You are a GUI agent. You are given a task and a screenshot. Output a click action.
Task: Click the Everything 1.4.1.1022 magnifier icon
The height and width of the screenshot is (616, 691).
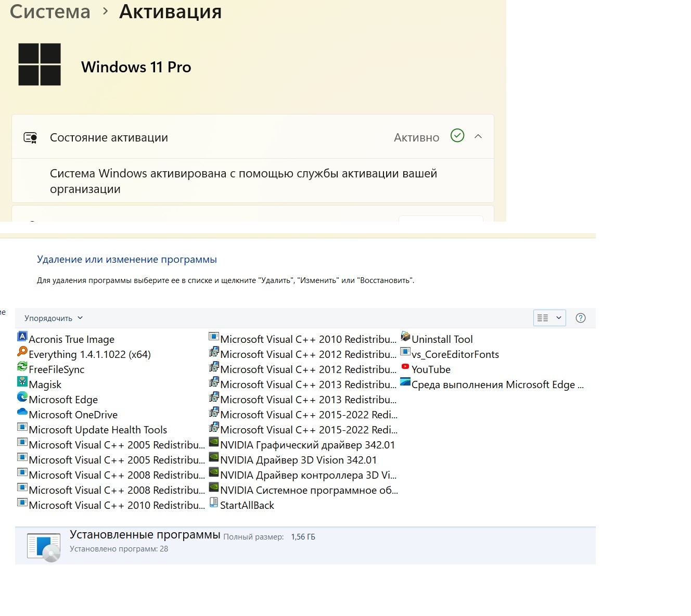22,352
